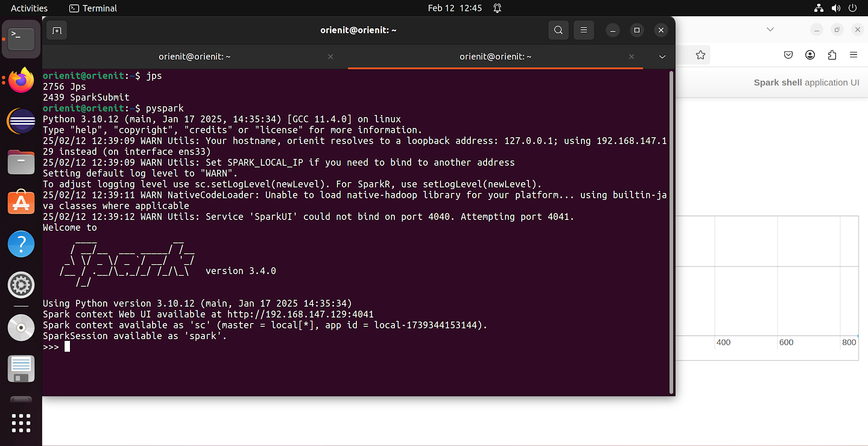Viewport: 868px width, 446px height.
Task: Open the Activities overview
Action: click(29, 8)
